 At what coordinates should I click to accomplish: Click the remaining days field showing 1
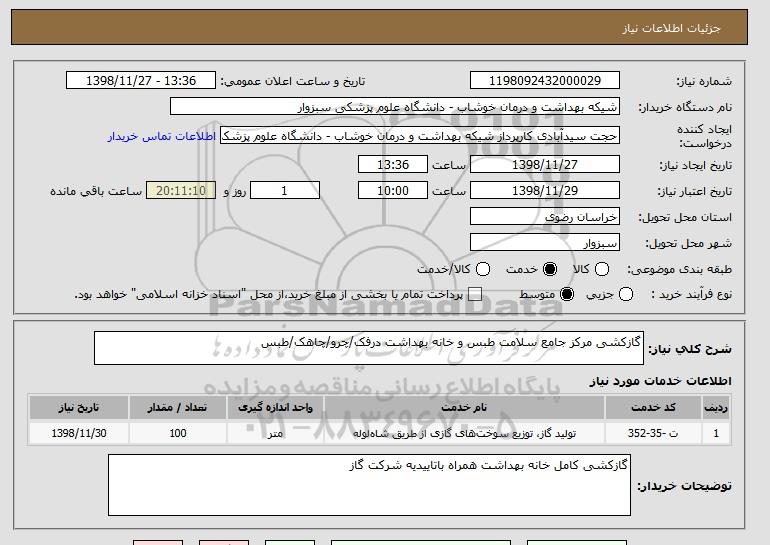click(285, 191)
